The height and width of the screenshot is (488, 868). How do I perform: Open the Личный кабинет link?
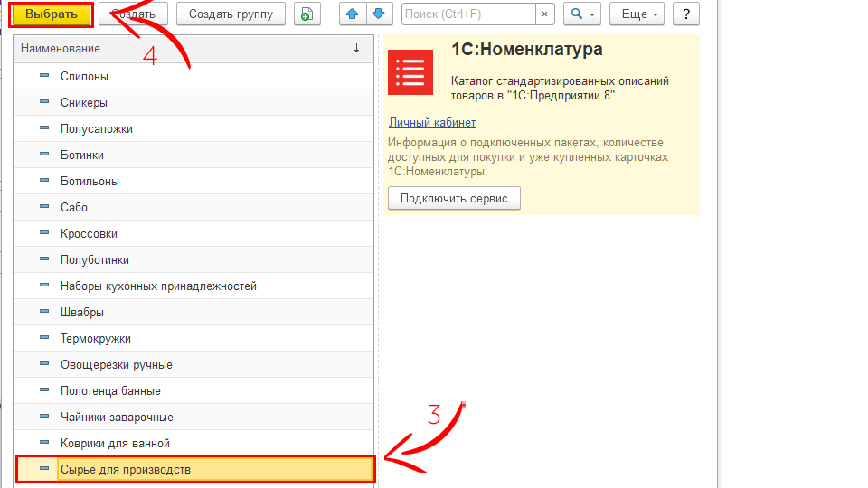coord(432,123)
